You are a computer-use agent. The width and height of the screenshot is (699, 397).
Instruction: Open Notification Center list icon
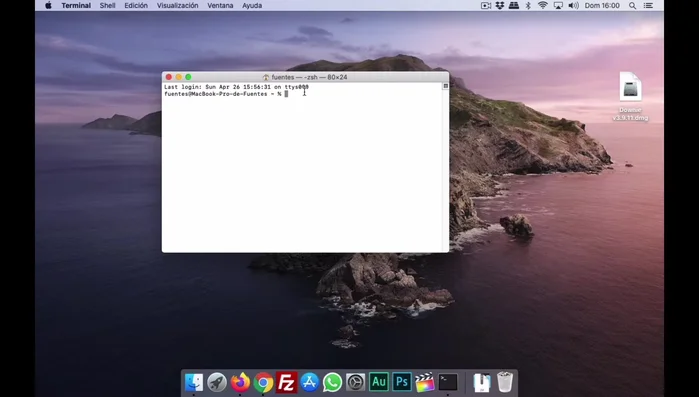pos(648,5)
